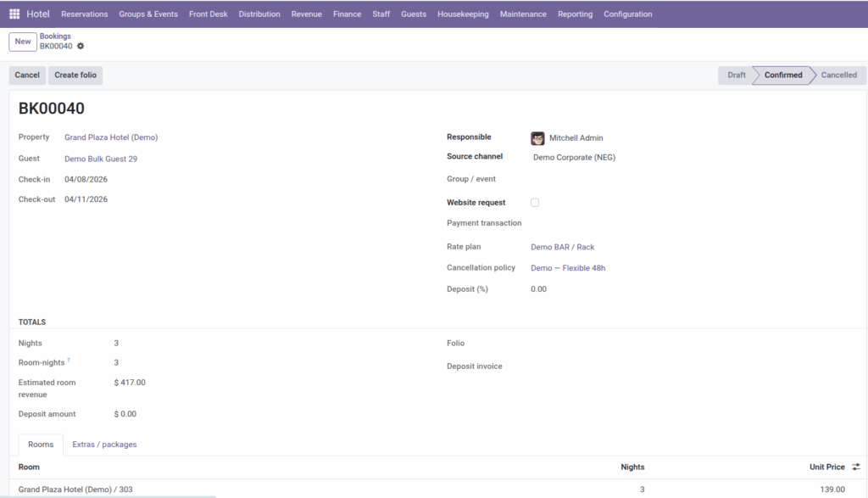The height and width of the screenshot is (498, 868).
Task: Expand the Configuration menu
Action: [628, 14]
